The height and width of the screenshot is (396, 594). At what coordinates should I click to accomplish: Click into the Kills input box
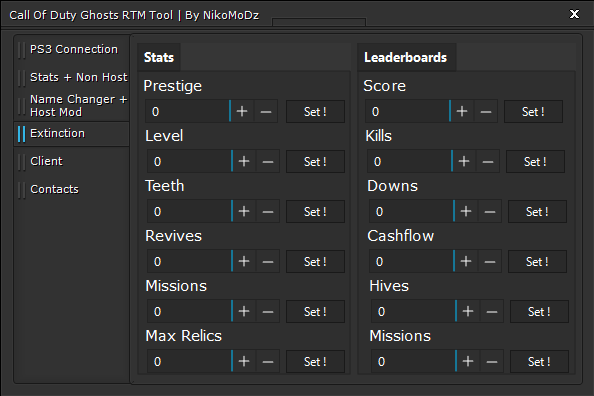click(409, 161)
